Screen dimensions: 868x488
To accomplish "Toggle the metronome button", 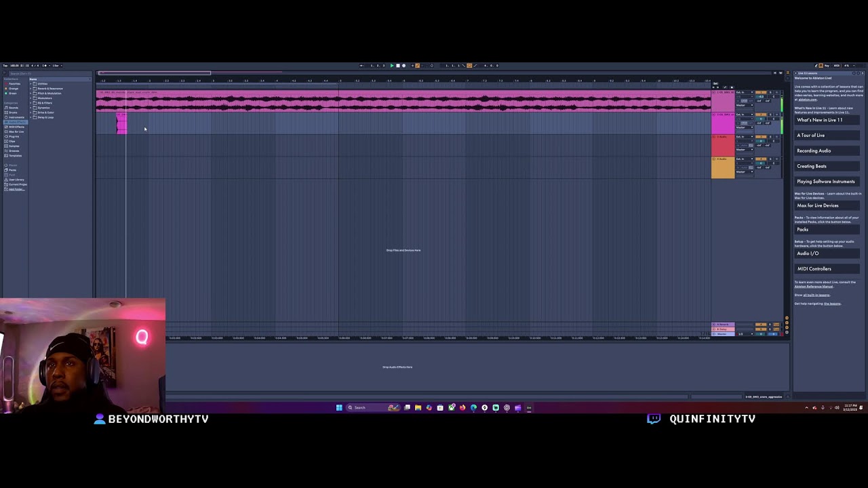I will pyautogui.click(x=45, y=66).
